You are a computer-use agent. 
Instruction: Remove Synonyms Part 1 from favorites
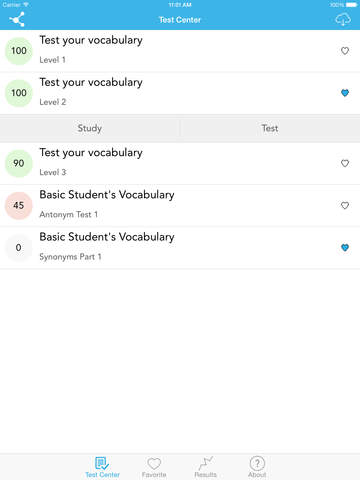345,247
